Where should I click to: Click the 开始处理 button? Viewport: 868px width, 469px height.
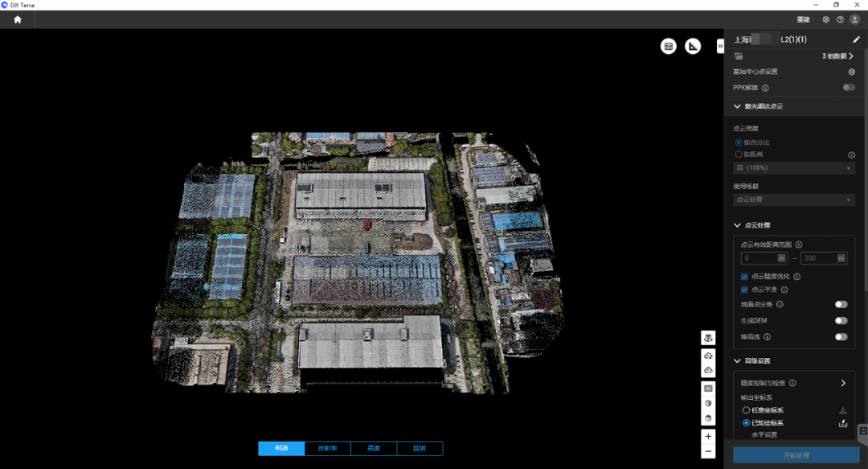point(796,455)
